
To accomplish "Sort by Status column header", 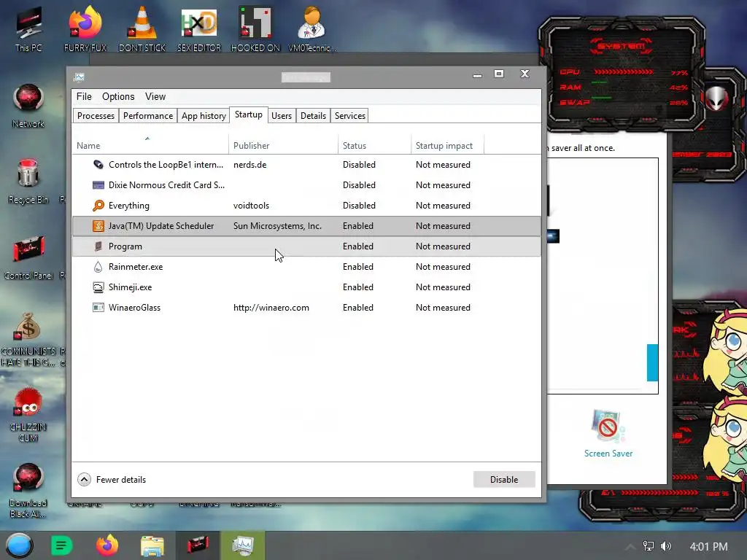I will (374, 145).
